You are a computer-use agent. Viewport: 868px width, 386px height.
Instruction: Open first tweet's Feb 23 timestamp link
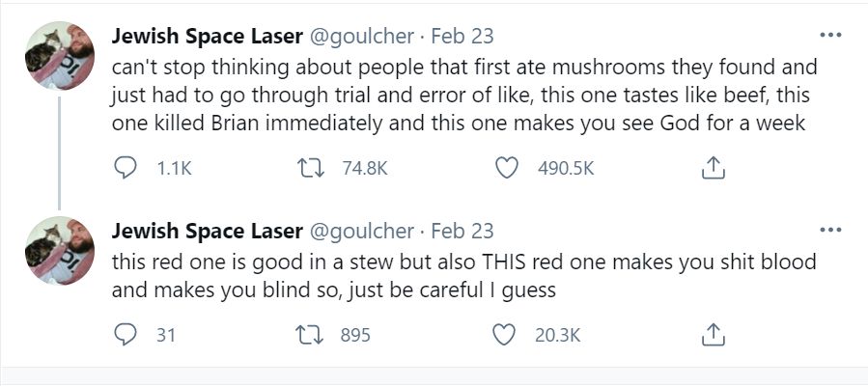click(x=462, y=37)
